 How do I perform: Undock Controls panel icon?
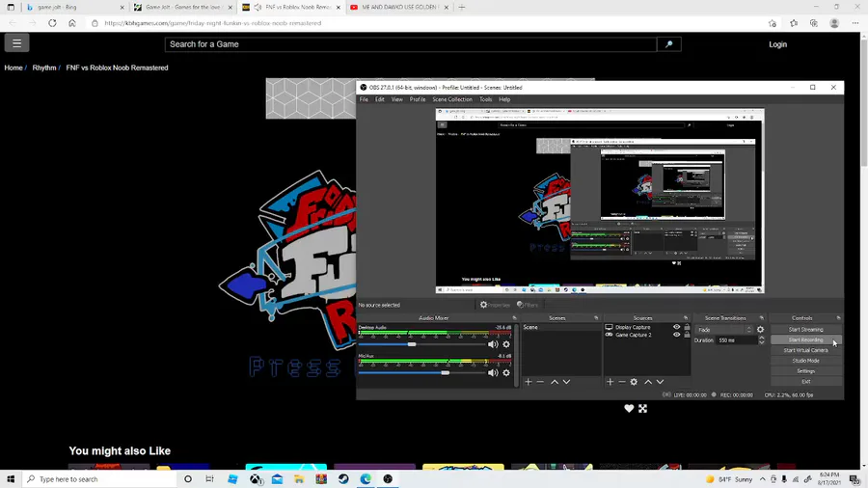coord(838,318)
